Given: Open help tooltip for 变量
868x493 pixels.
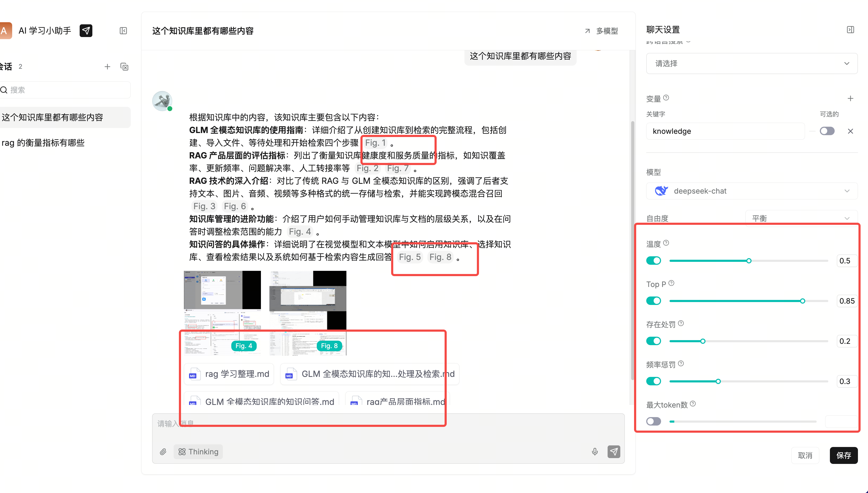Looking at the screenshot, I should tap(666, 98).
